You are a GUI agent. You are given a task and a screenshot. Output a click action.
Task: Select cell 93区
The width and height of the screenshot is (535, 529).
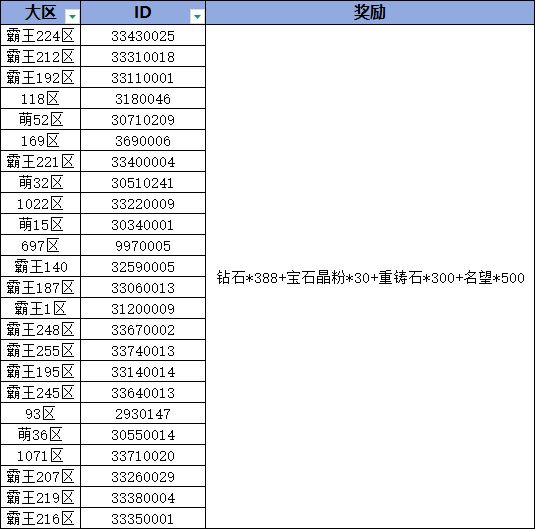[41, 413]
